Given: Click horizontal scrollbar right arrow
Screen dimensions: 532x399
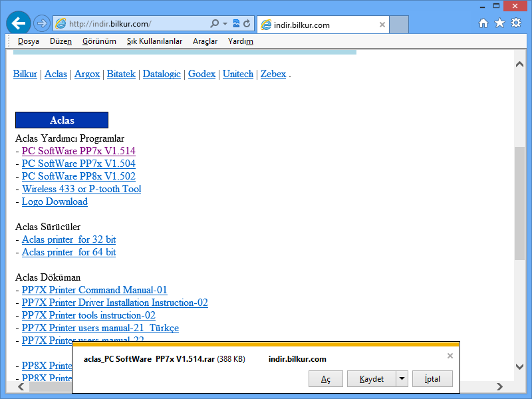Looking at the screenshot, I should pos(499,386).
